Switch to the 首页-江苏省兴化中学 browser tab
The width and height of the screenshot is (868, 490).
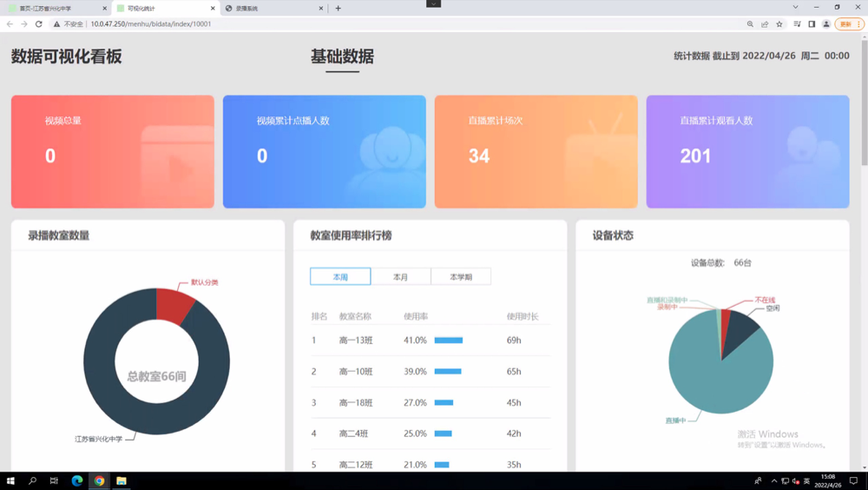52,9
